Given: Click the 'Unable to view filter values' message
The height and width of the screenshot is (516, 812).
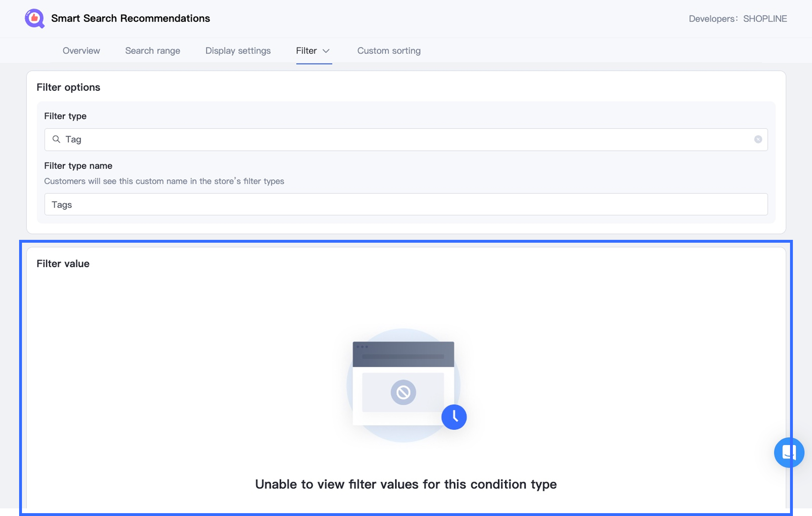Looking at the screenshot, I should click(406, 484).
